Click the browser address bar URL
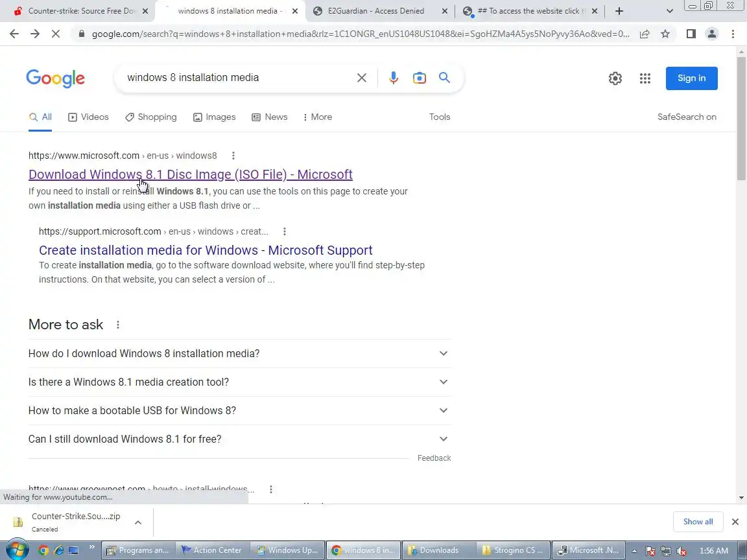Image resolution: width=747 pixels, height=560 pixels. [360, 34]
